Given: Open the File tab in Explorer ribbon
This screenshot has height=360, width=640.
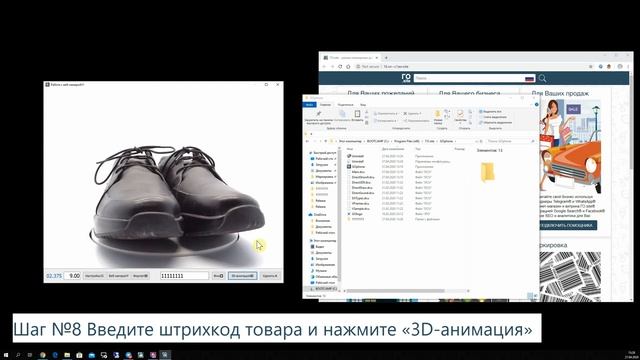Looking at the screenshot, I should 309,105.
